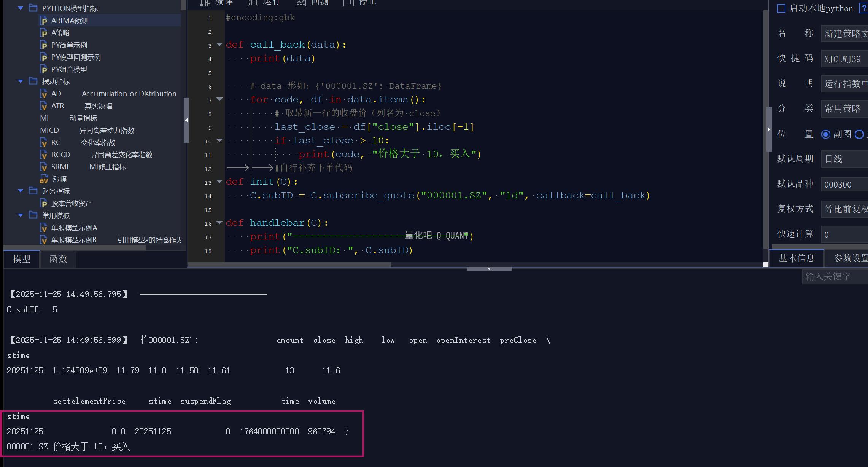Select the radio button right of 副图
868x467 pixels.
[x=859, y=134]
